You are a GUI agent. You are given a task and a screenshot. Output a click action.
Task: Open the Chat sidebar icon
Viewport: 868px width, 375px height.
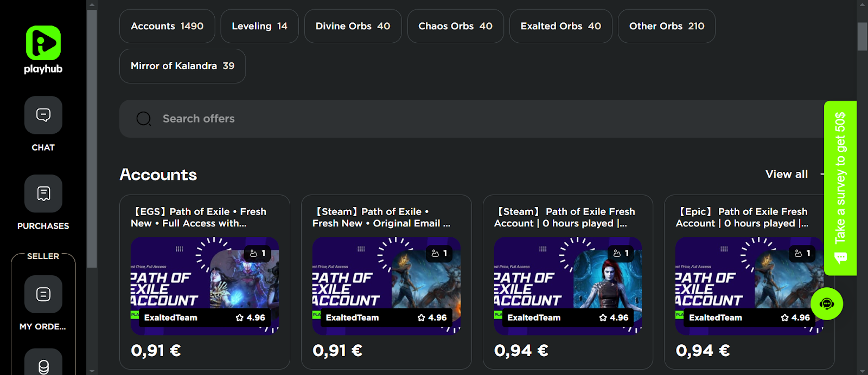43,115
